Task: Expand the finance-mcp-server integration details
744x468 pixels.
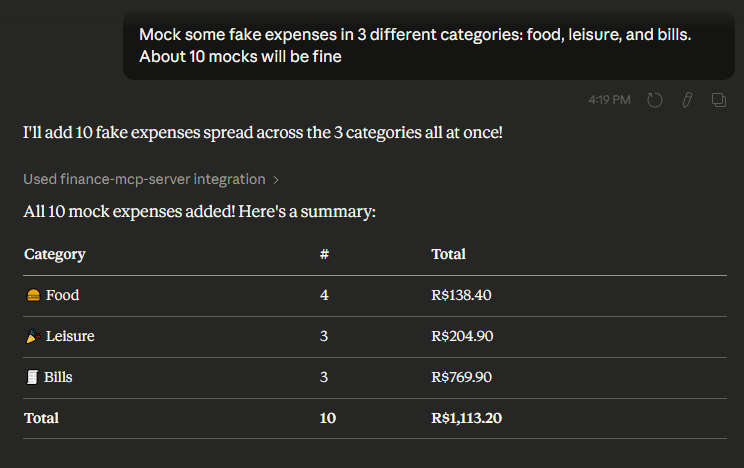Action: point(144,180)
